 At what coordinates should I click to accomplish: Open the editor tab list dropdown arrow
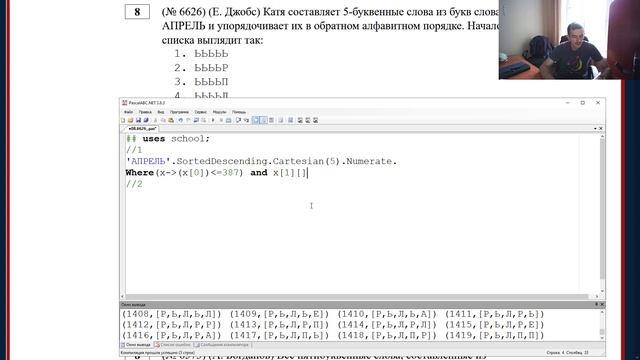(x=595, y=129)
